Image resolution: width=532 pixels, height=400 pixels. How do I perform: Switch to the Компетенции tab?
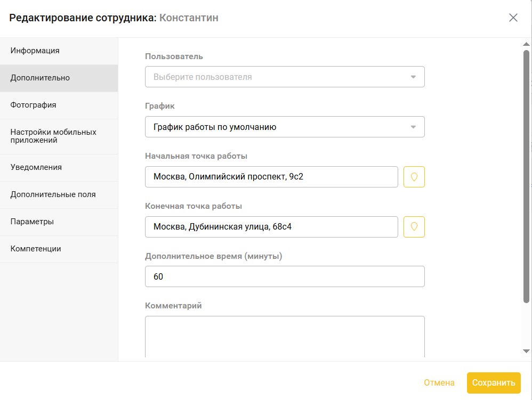59,249
